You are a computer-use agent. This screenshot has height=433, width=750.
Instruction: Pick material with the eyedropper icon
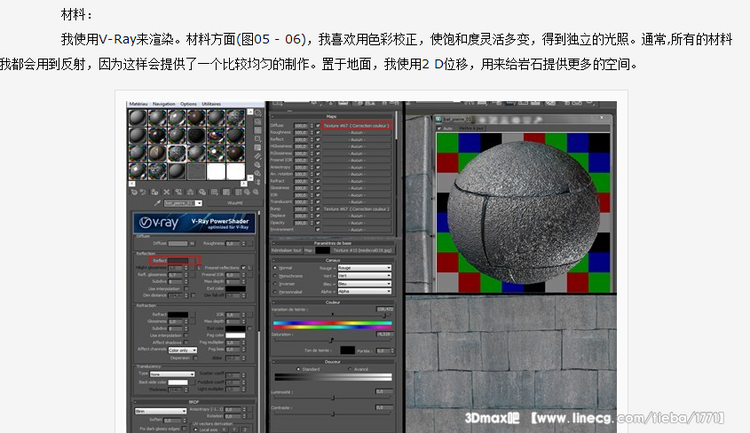click(157, 203)
